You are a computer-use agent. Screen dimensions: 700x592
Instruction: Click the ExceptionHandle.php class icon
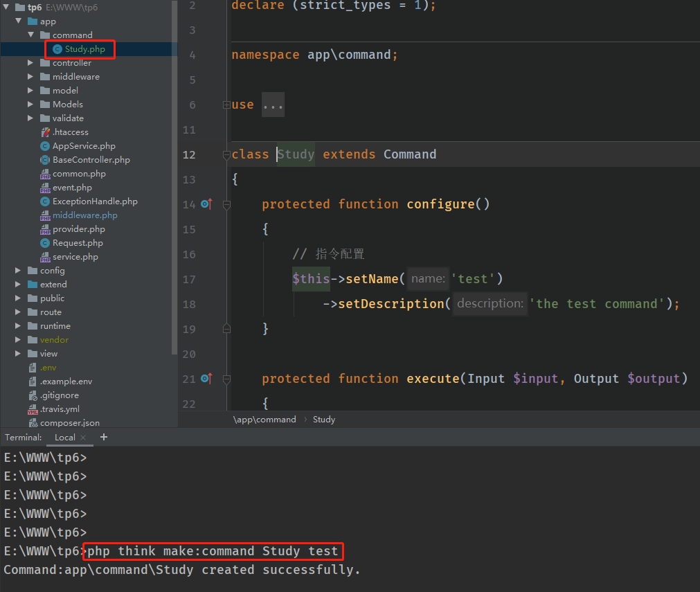click(44, 201)
